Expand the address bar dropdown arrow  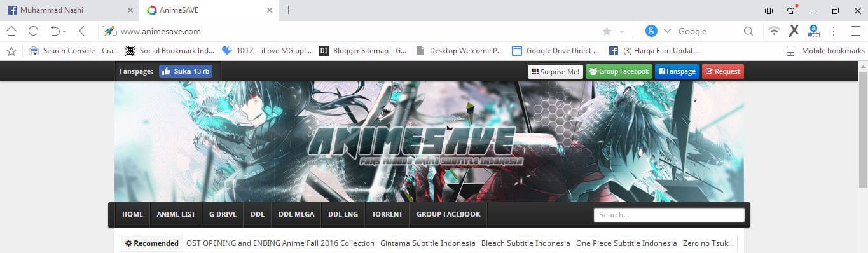[621, 31]
